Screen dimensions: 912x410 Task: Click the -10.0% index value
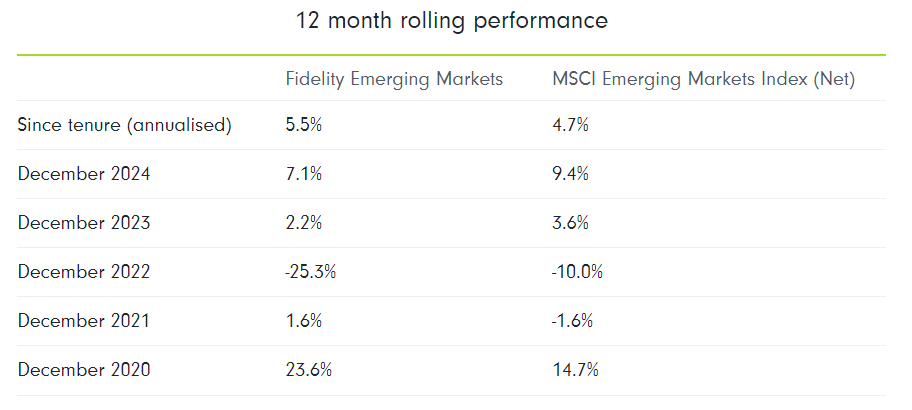578,272
